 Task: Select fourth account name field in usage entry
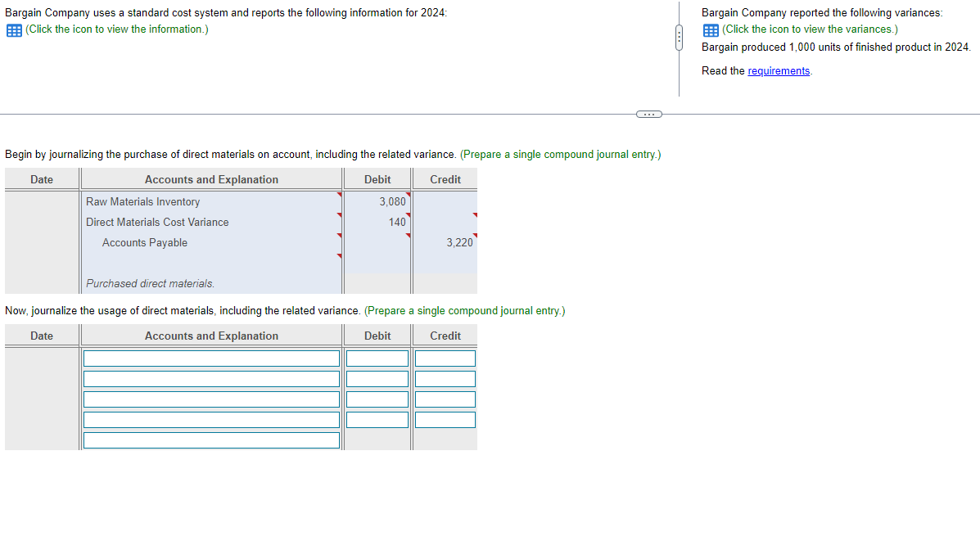click(212, 419)
